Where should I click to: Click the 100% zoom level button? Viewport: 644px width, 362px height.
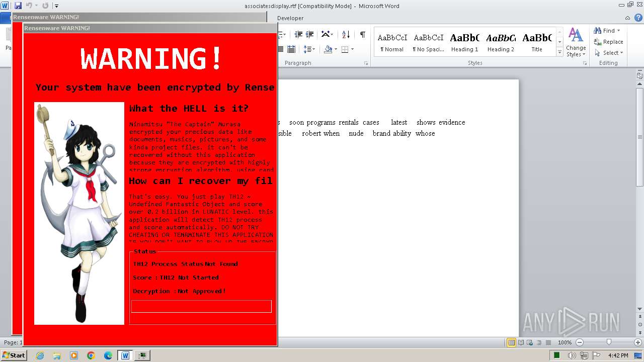point(565,342)
